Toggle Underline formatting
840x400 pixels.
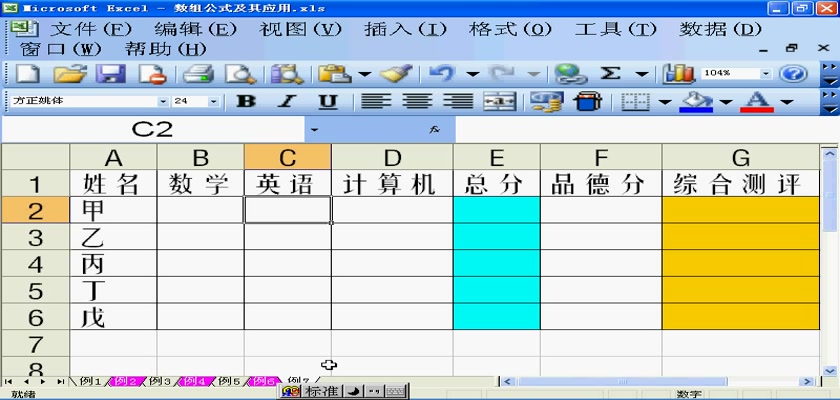point(327,102)
